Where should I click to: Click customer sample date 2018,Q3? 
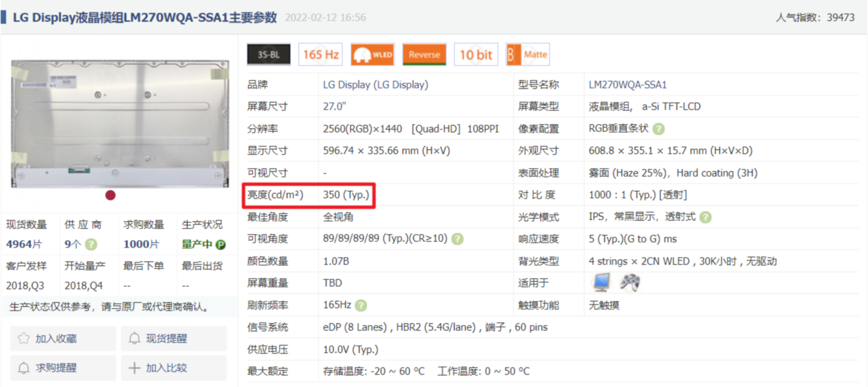[25, 286]
